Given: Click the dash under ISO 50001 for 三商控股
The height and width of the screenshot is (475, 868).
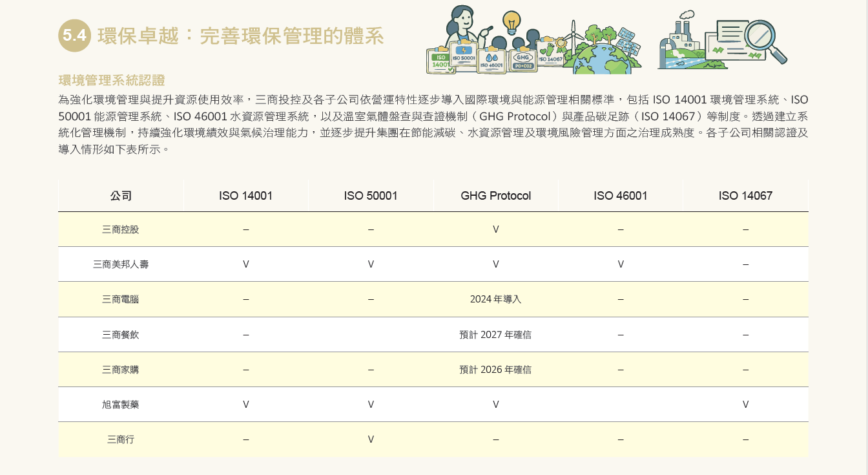Looking at the screenshot, I should (371, 229).
